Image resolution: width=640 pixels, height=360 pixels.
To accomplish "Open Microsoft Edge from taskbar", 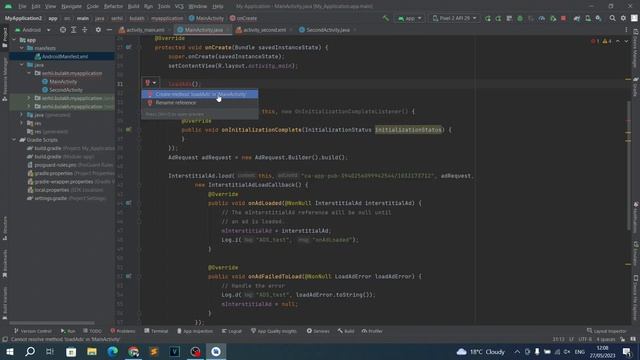I will click(x=113, y=351).
